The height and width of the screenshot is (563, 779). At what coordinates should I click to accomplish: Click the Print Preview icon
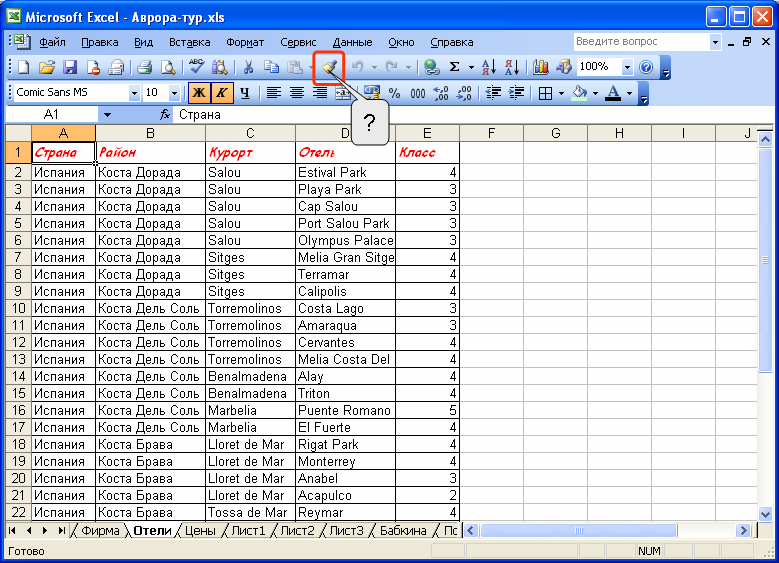tap(168, 67)
